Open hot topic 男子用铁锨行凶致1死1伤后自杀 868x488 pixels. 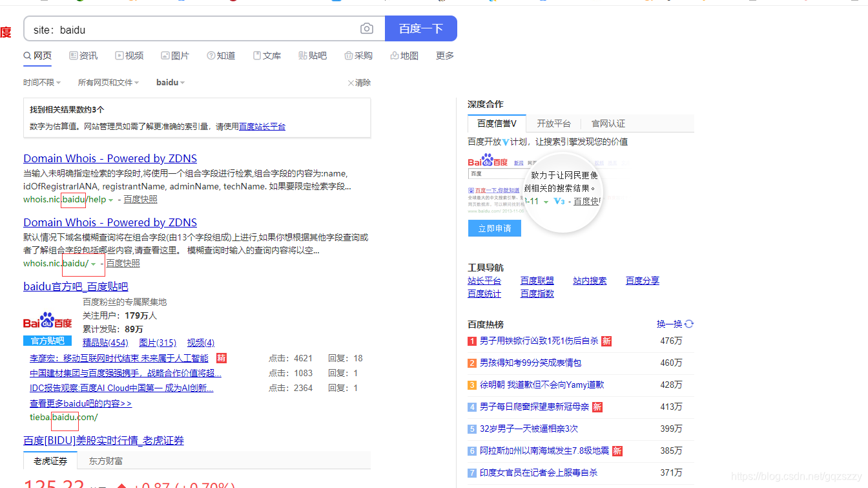pos(539,341)
